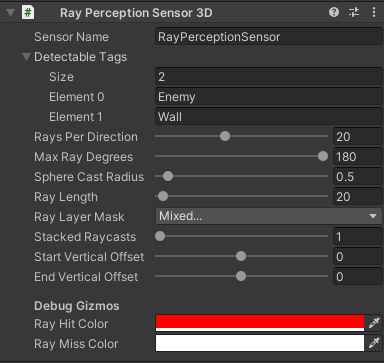Click the Element 1 label
The image size is (384, 363).
pos(76,117)
